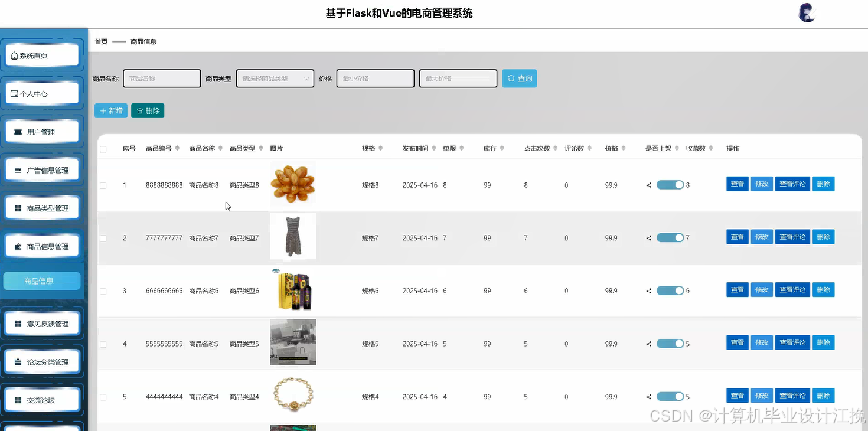Toggle 是否上架 switch for 商品名称6
The width and height of the screenshot is (868, 431).
click(x=670, y=290)
